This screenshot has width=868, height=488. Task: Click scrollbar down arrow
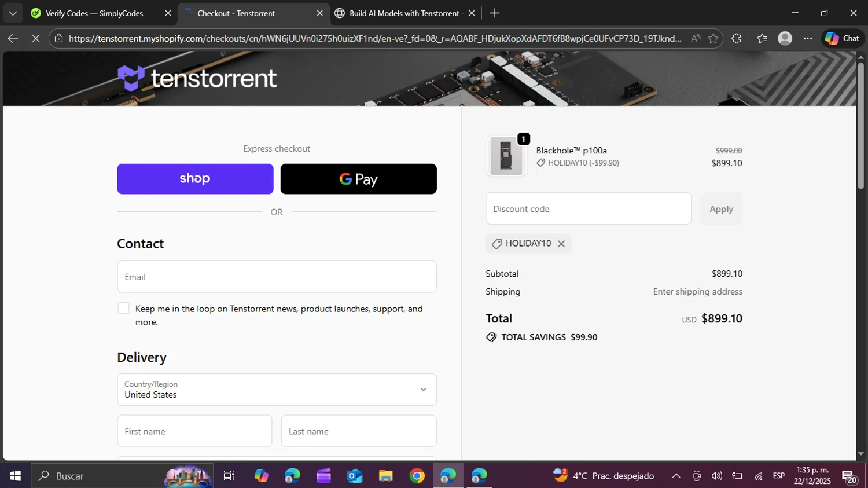pos(861,454)
